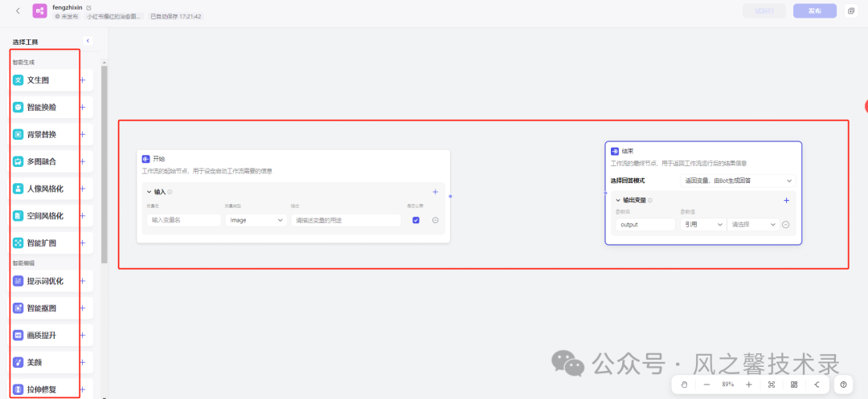
Task: Edit the fengzhixin workflow name
Action: pos(88,8)
